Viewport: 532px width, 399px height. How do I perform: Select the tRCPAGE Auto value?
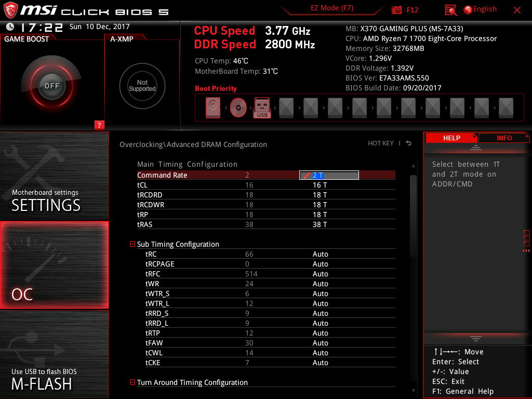tap(320, 264)
